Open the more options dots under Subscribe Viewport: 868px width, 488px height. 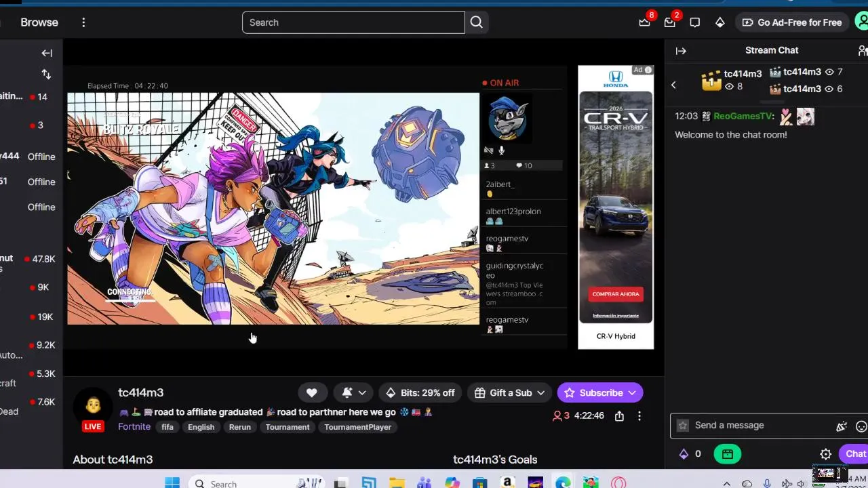coord(639,415)
